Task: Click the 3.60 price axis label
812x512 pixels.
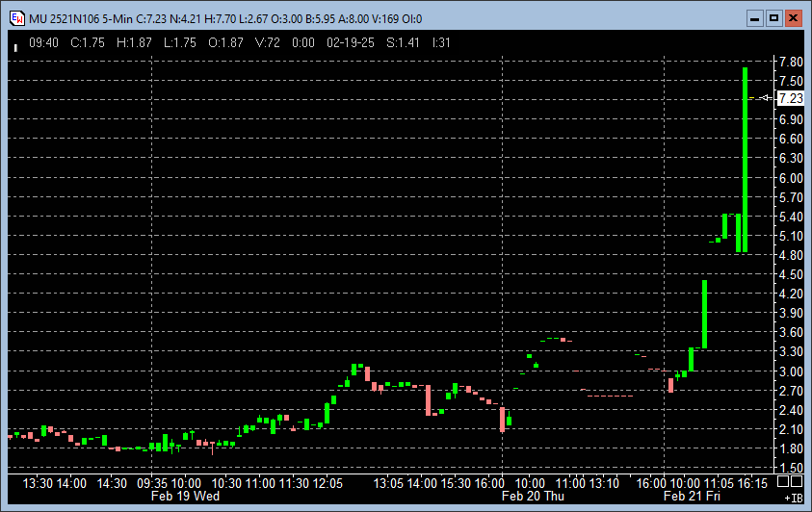Action: [x=791, y=332]
